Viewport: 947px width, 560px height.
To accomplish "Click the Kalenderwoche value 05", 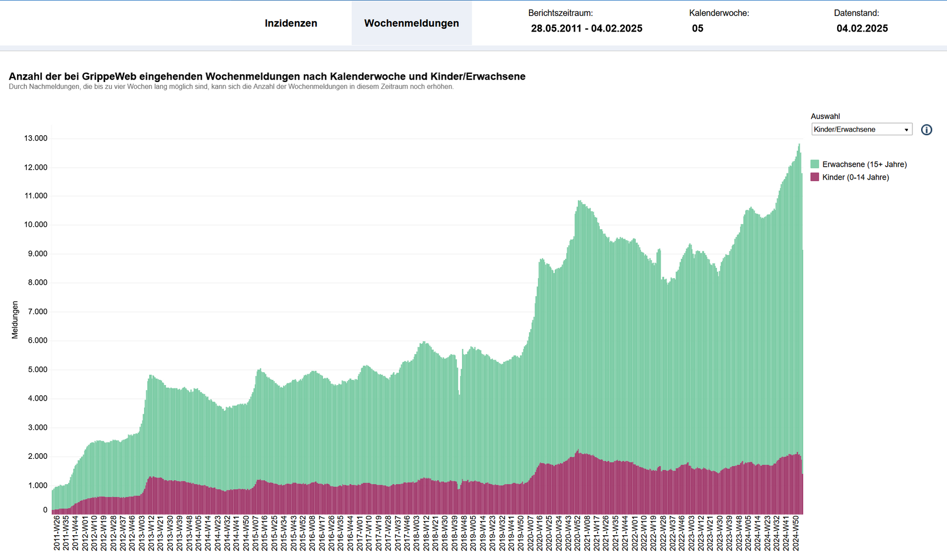I will [x=697, y=28].
